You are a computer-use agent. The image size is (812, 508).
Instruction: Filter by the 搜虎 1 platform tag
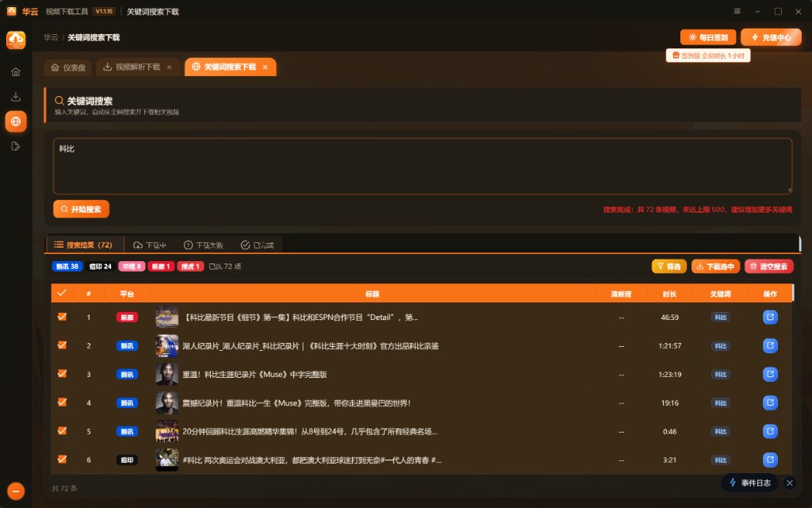tap(190, 267)
